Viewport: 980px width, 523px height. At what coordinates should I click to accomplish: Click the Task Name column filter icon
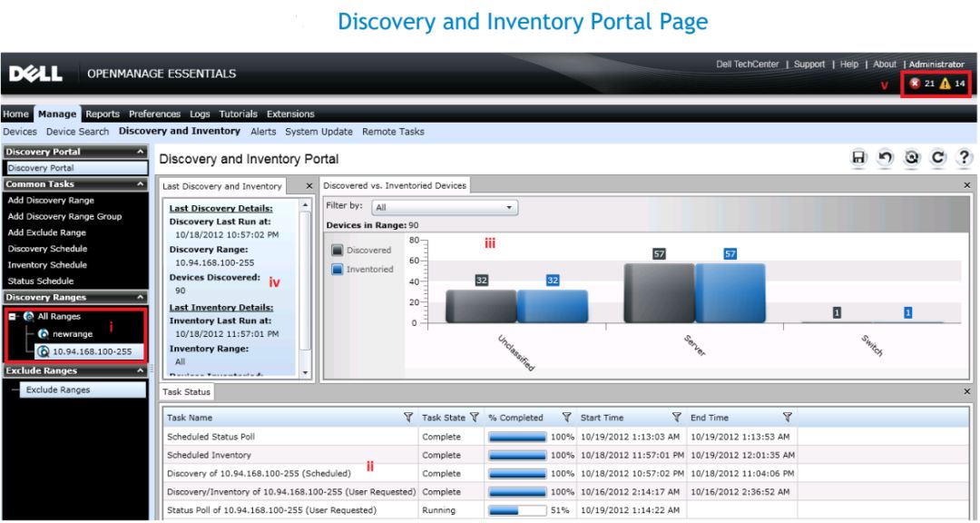[408, 418]
